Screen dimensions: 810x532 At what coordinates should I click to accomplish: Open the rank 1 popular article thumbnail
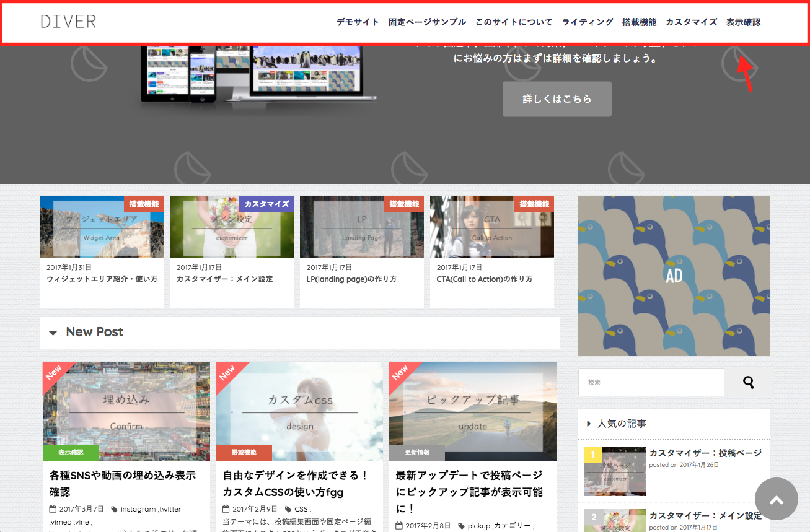pyautogui.click(x=615, y=471)
